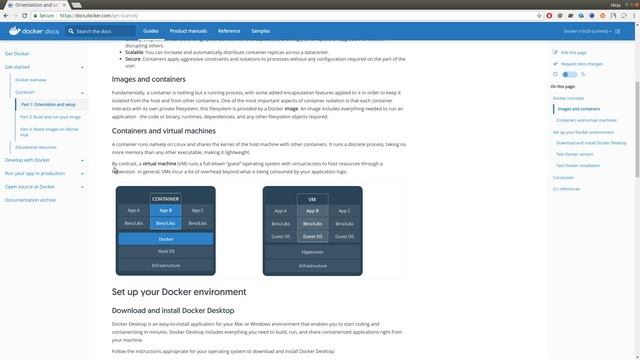Click the Containers and virtual machines heading

pyautogui.click(x=164, y=131)
